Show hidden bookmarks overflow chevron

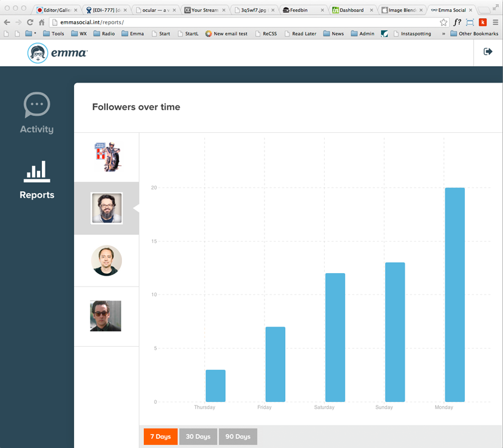click(443, 34)
